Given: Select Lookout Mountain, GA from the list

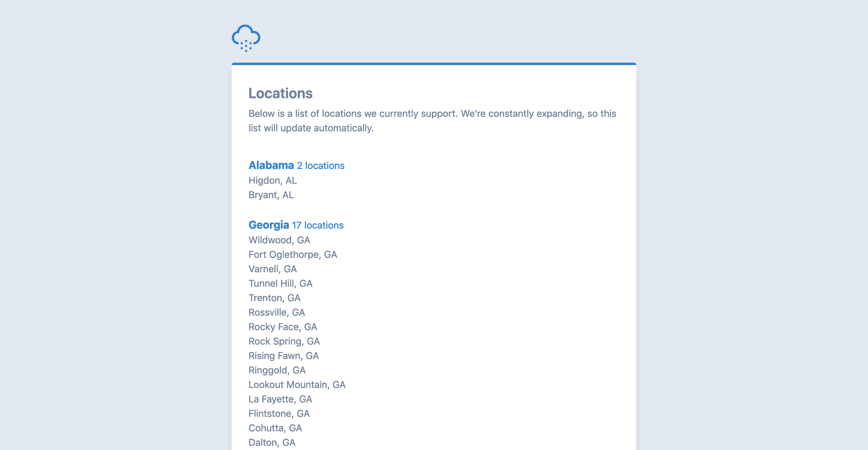Looking at the screenshot, I should pos(297,384).
